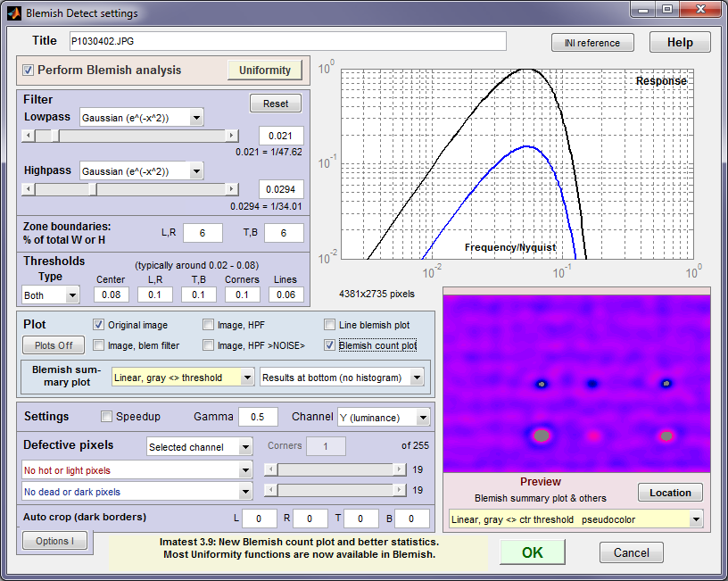Expand the Thresholds Type dropdown
The image size is (728, 581).
(x=51, y=295)
